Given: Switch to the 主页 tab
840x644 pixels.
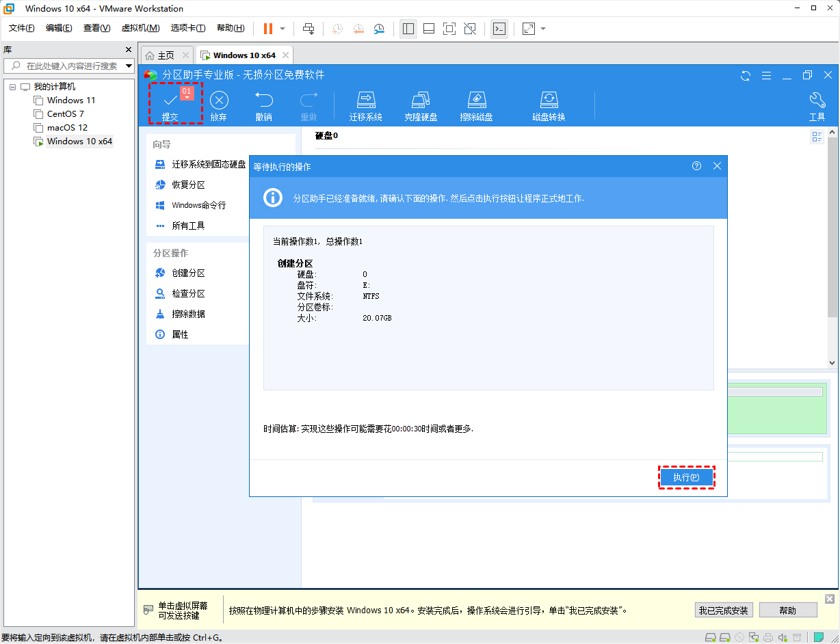Looking at the screenshot, I should click(x=167, y=55).
